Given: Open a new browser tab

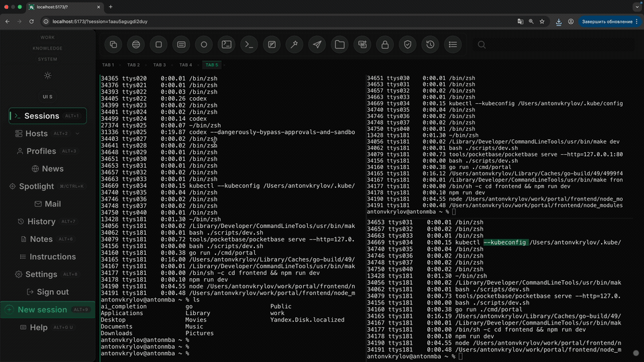Looking at the screenshot, I should (111, 7).
